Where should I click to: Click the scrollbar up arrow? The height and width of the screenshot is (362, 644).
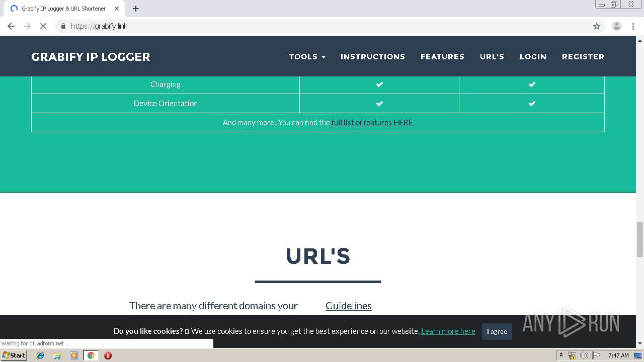click(640, 40)
